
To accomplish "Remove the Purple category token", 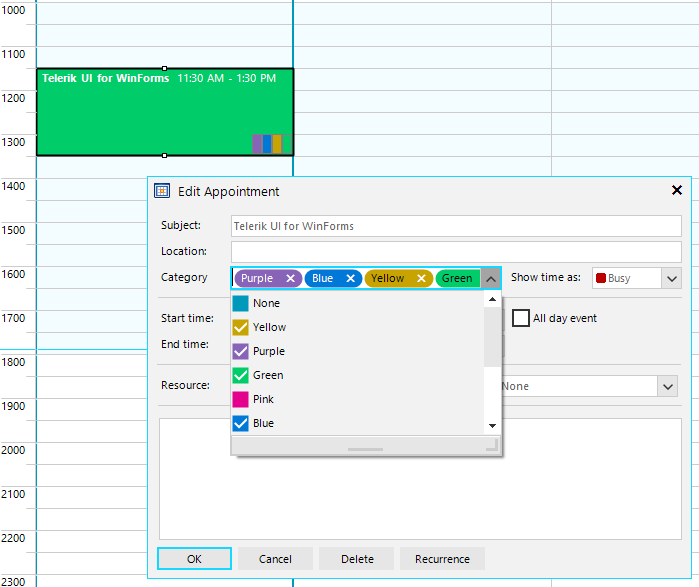I will 290,278.
